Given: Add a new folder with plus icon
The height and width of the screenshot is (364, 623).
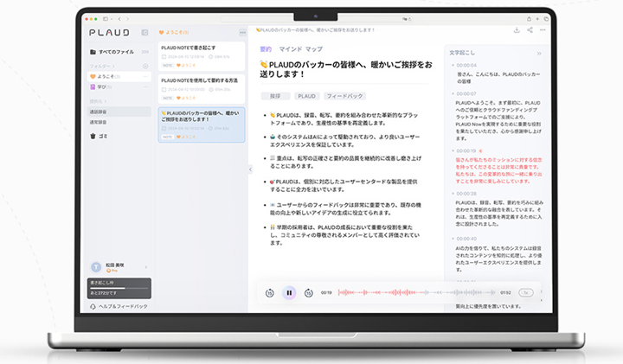Looking at the screenshot, I should point(145,67).
